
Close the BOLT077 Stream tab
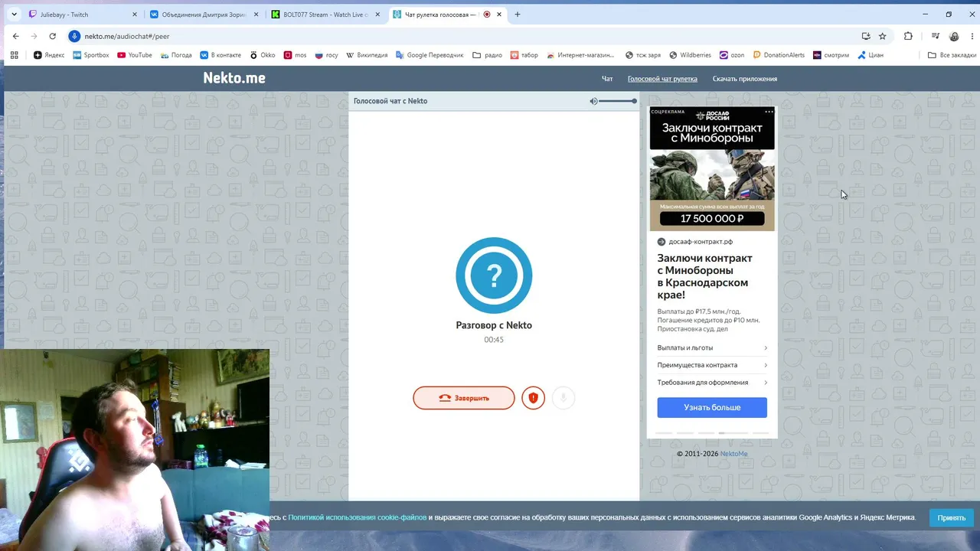377,15
